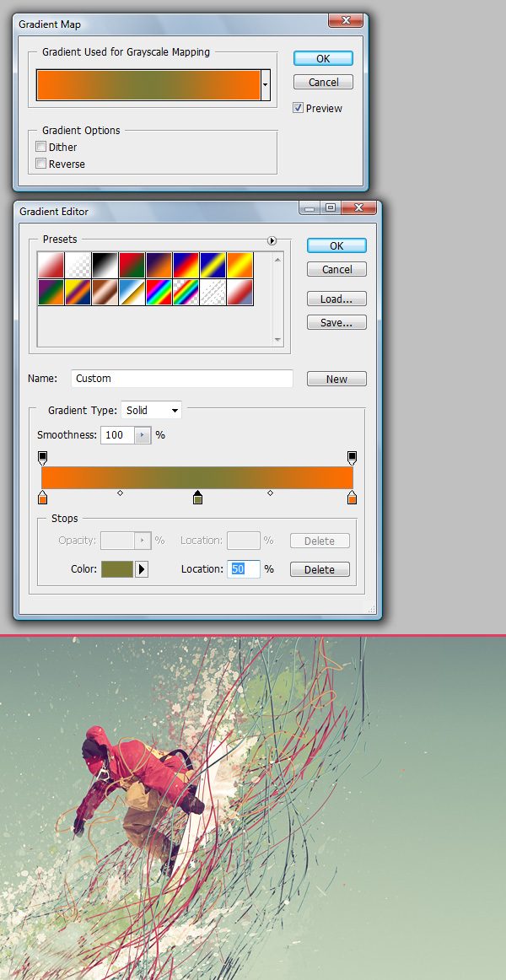Viewport: 506px width, 980px height.
Task: Select the last white-red-blue gradient preset
Action: click(240, 292)
